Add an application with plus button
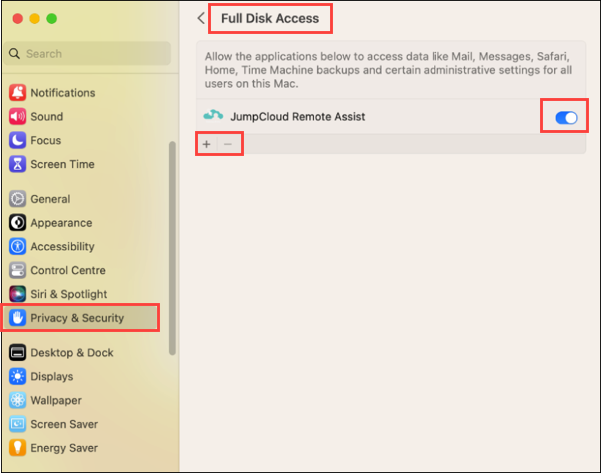 click(x=207, y=144)
